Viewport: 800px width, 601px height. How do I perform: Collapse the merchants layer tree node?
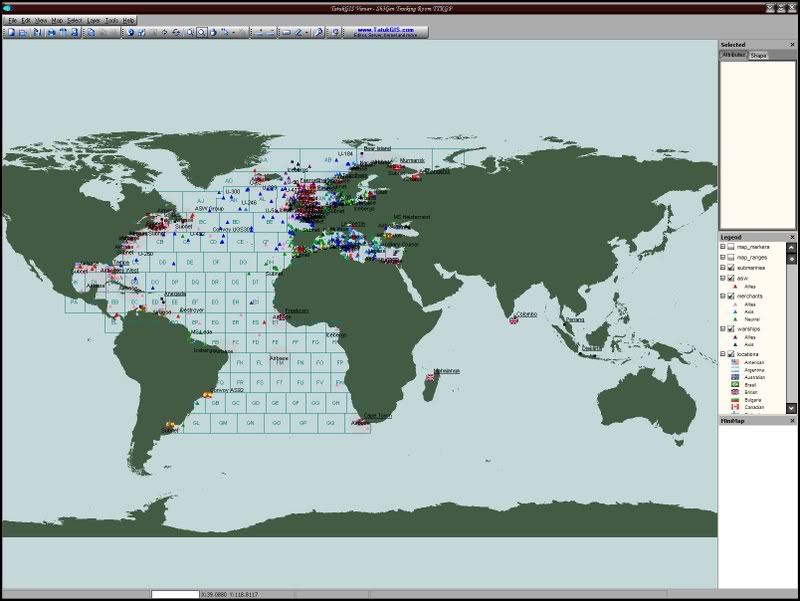pyautogui.click(x=722, y=297)
